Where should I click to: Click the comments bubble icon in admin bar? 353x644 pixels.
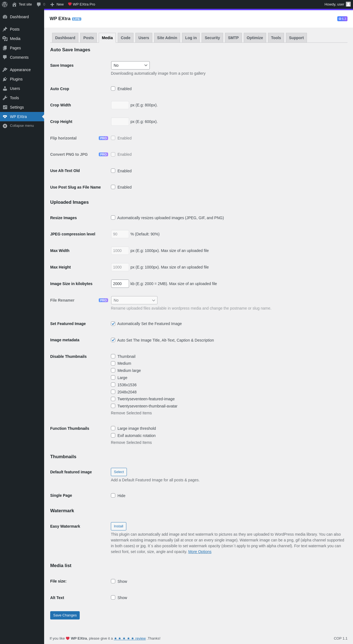[x=39, y=4]
